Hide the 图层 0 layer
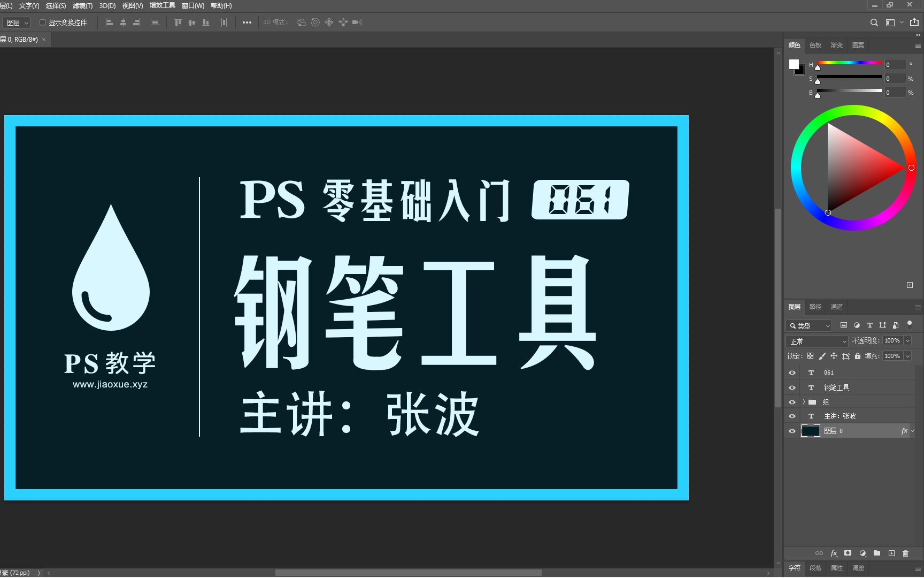This screenshot has height=578, width=924. (792, 431)
